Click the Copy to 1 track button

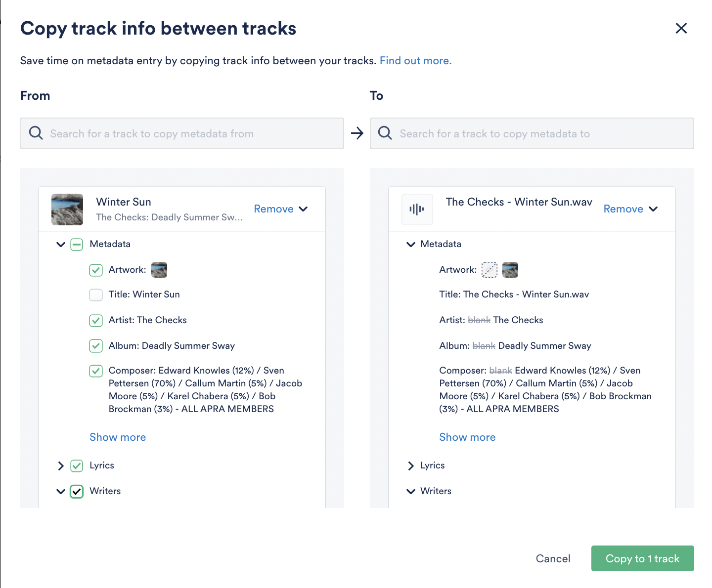point(642,558)
